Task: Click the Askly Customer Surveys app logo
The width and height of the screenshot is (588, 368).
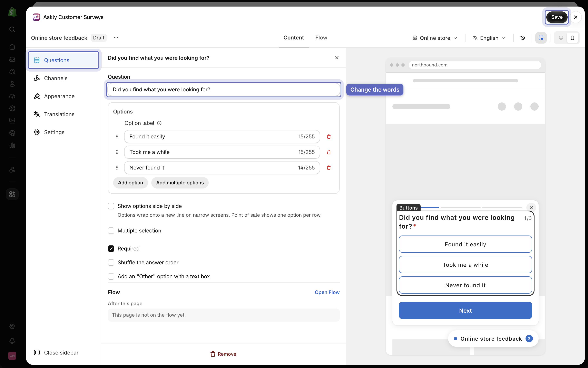Action: point(36,17)
